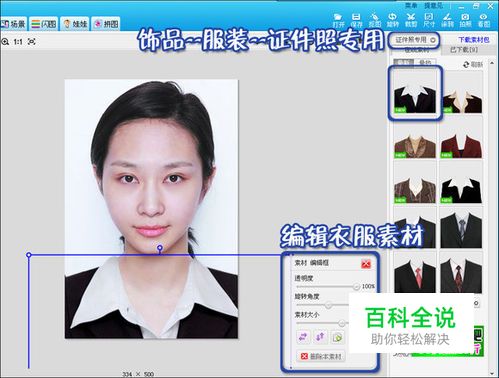Click the 下载素材包 download link
The image size is (499, 378).
(474, 40)
